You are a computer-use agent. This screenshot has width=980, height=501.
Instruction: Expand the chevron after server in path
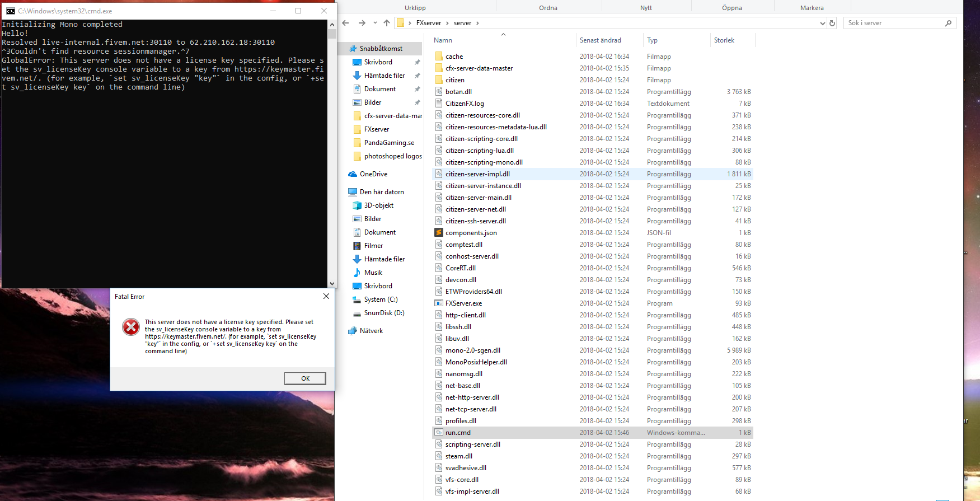[x=477, y=23]
